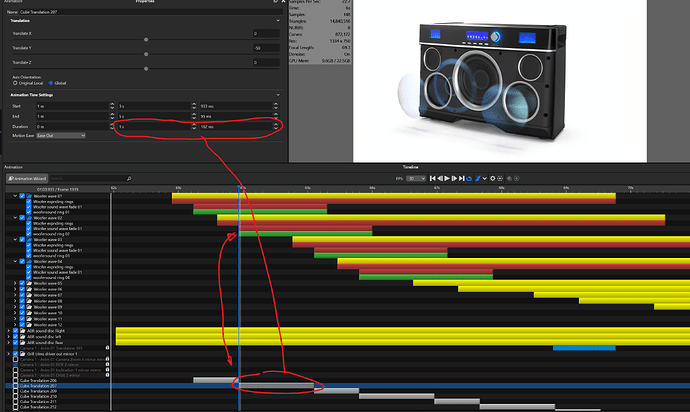Select the Cube Translation 209 row
Viewport: 690px width, 412px height.
tap(58, 391)
